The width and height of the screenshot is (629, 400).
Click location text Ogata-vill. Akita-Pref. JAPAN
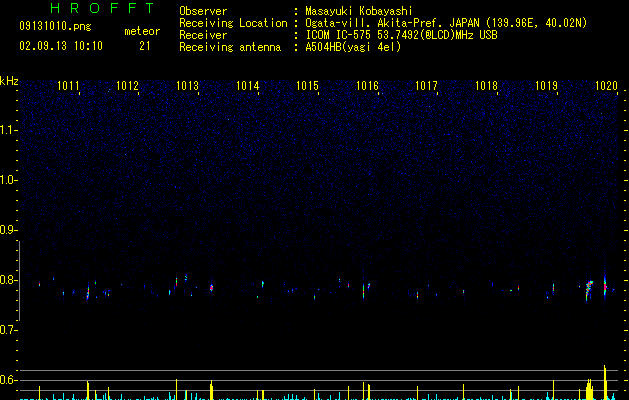point(392,23)
